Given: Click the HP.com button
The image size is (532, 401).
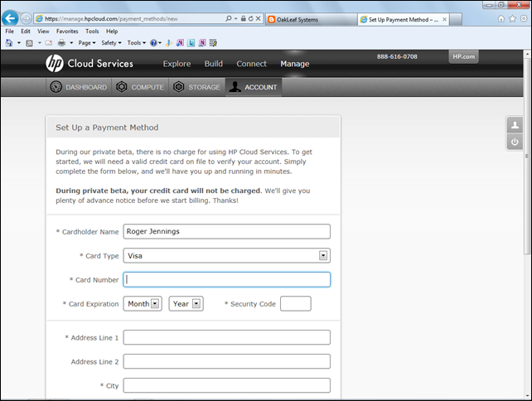Looking at the screenshot, I should point(464,56).
